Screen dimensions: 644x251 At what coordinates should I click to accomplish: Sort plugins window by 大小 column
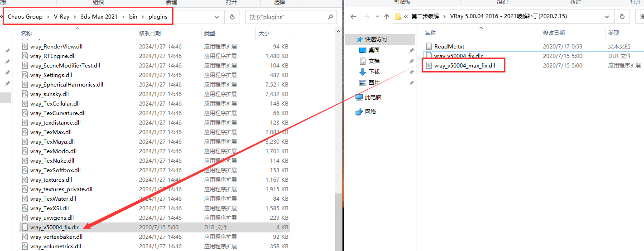coord(274,33)
